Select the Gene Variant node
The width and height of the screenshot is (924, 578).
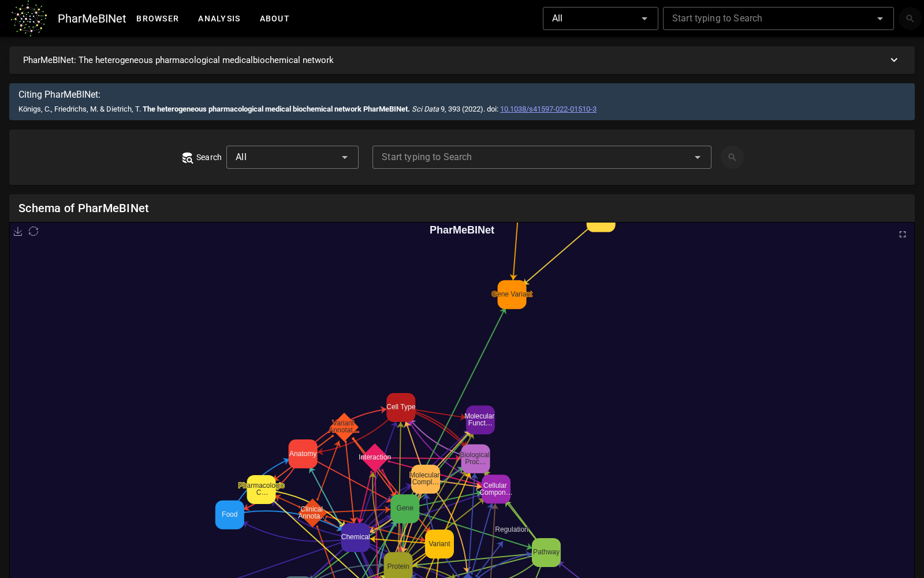[512, 295]
